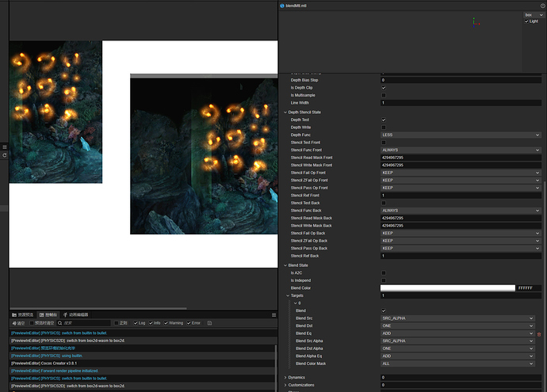Uncheck the Warning log filter
547x392 pixels.
[165, 323]
